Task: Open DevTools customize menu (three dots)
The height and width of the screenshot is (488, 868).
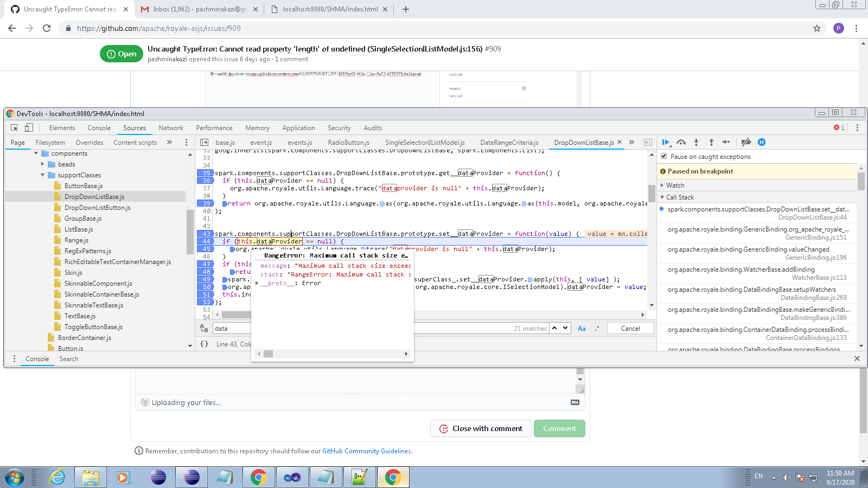Action: point(857,128)
